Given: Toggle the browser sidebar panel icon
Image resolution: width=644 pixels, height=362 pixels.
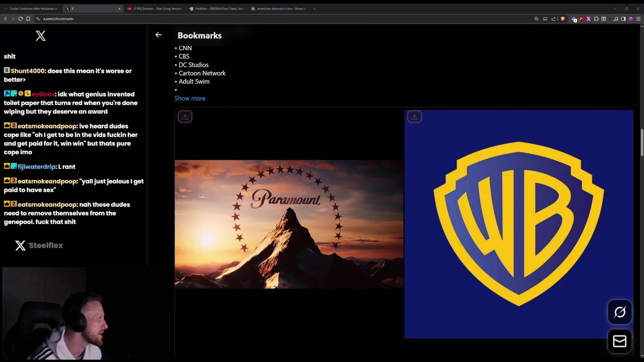Looking at the screenshot, I should coord(623,19).
